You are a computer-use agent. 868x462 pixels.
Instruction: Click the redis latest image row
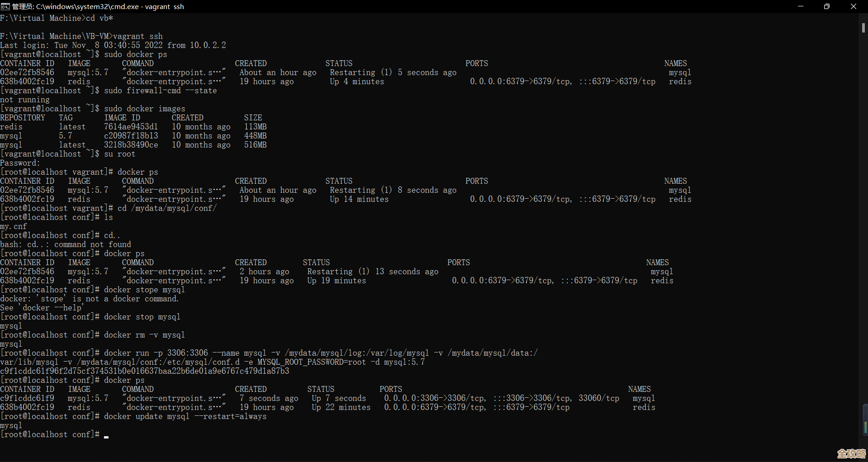coord(45,127)
